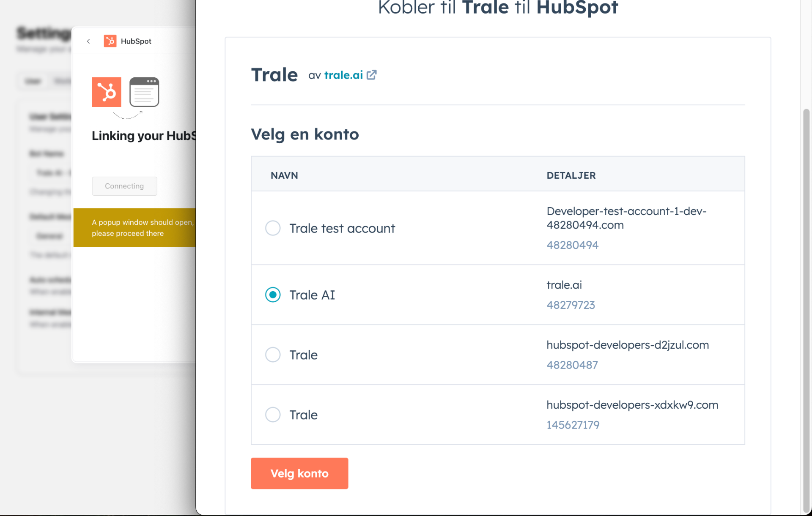
Task: Click the NAVN column header
Action: tap(284, 175)
